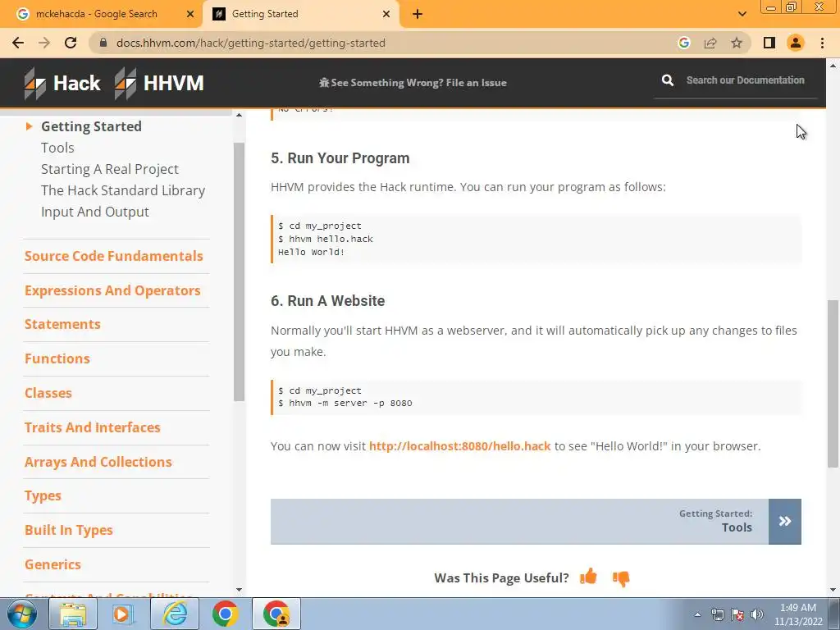Click the double chevron next arrow

pos(785,521)
